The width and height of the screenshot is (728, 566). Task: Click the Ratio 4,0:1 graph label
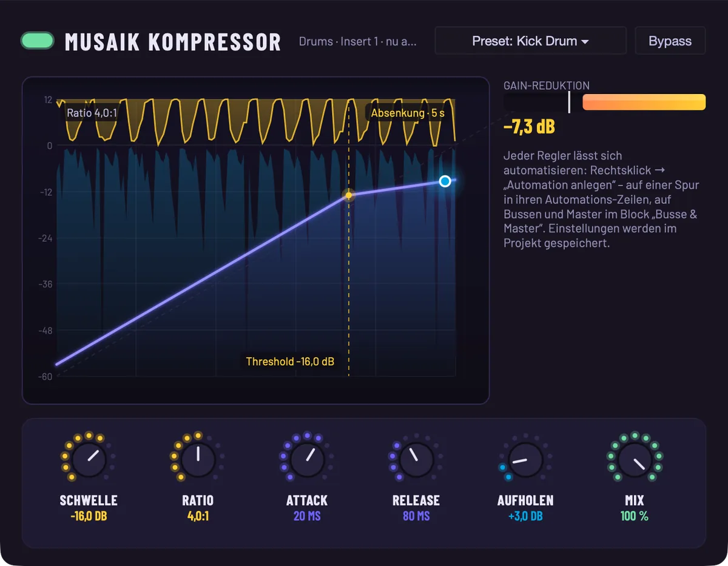click(92, 113)
